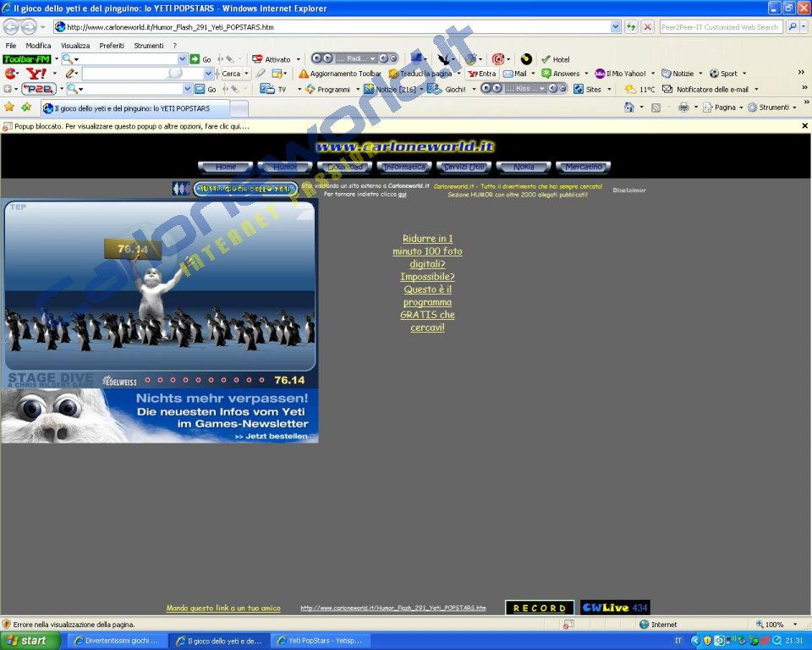Expand the Strumenti command bar dropdown
This screenshot has width=812, height=650.
794,107
